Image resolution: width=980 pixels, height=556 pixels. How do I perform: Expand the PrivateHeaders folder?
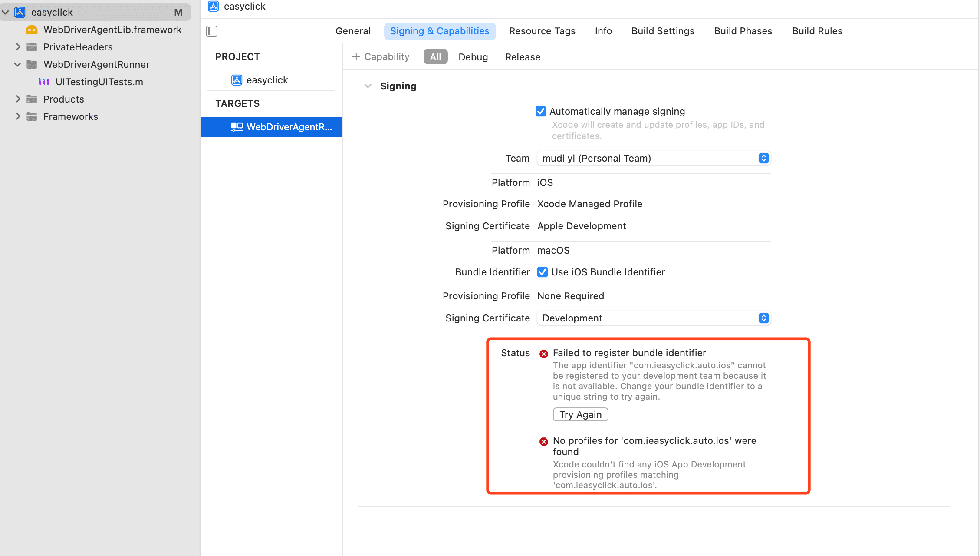click(x=18, y=47)
